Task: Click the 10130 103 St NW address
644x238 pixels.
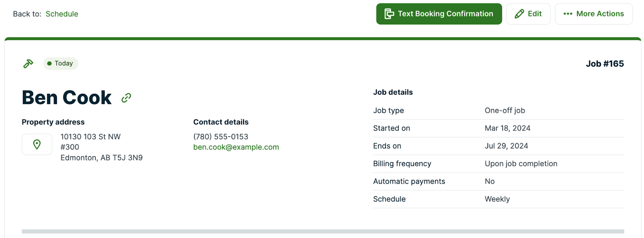Action: (x=91, y=137)
